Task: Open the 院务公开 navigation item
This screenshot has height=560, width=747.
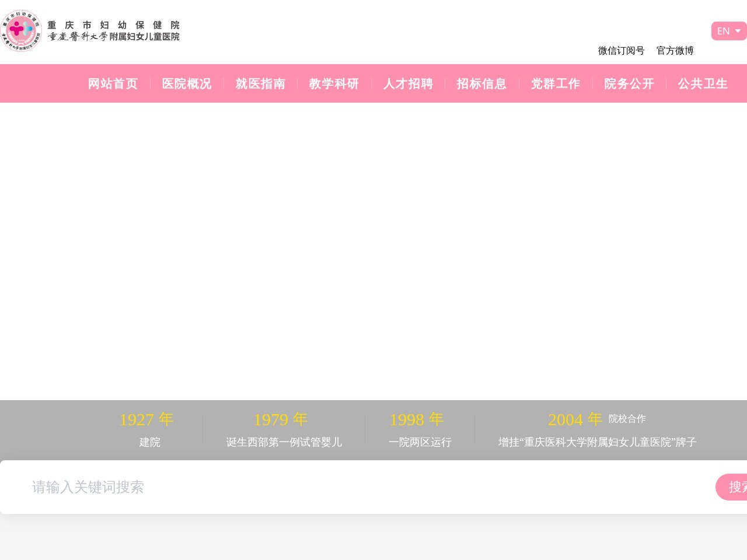Action: (629, 84)
